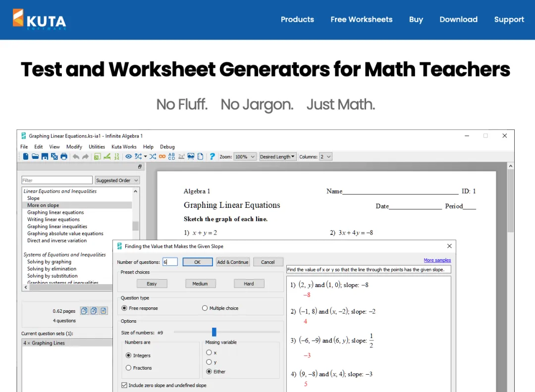This screenshot has height=392, width=535.
Task: Choose the Medium preset
Action: point(200,284)
